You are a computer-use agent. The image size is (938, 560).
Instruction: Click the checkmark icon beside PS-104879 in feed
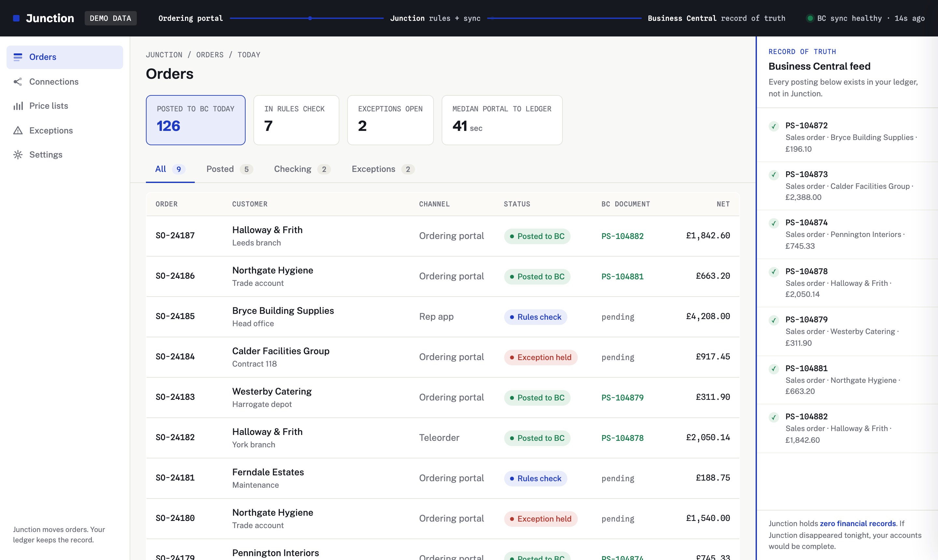[774, 320]
